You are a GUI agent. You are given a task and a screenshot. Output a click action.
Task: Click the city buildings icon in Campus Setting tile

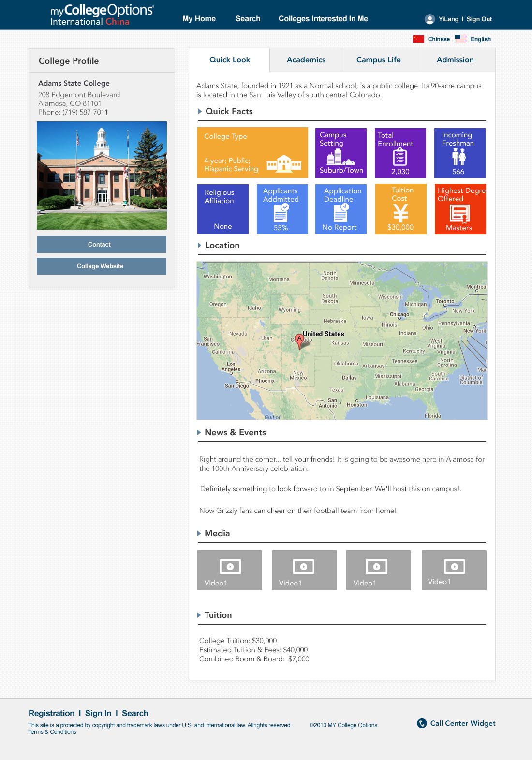pos(340,157)
